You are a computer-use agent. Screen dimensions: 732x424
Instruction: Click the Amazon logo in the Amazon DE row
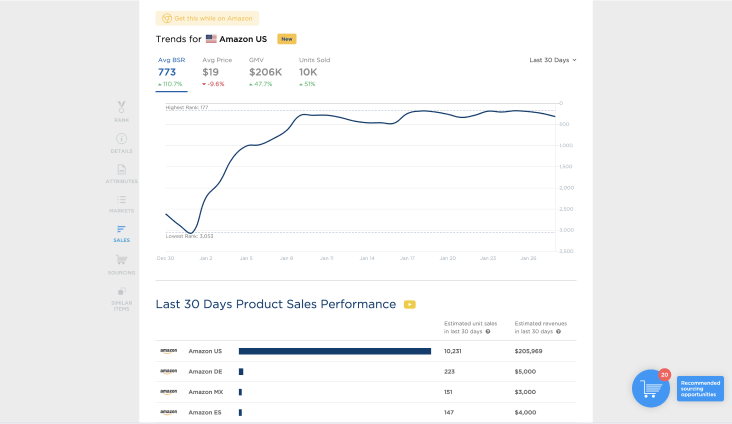[169, 372]
